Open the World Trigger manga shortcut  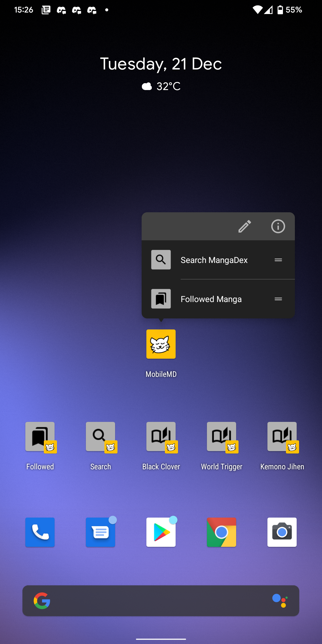(222, 437)
